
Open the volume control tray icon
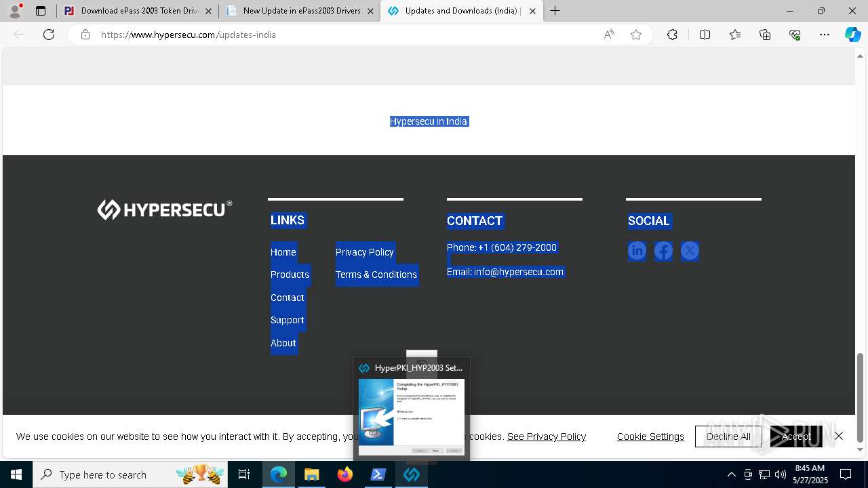(781, 474)
